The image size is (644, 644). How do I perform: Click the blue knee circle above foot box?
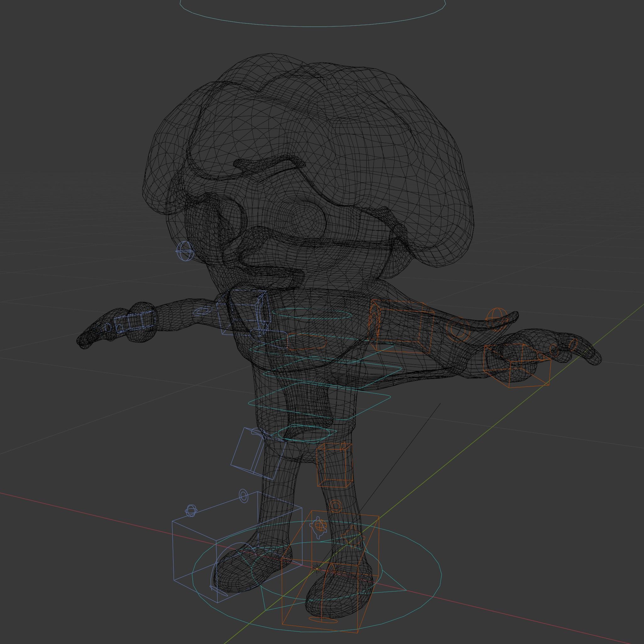pos(244,496)
